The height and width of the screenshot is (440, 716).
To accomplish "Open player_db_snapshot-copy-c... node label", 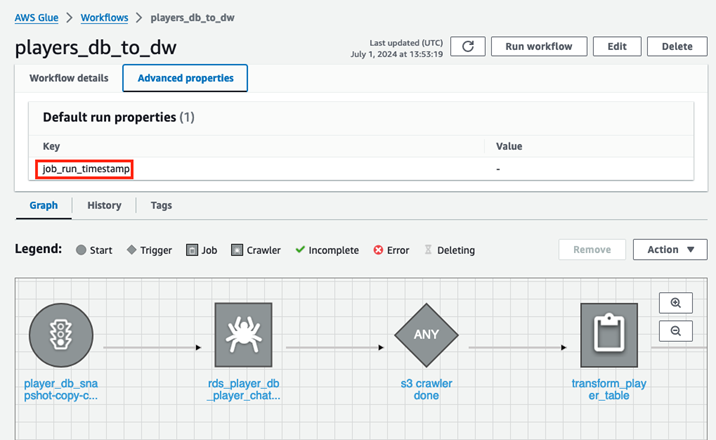I will click(x=61, y=390).
